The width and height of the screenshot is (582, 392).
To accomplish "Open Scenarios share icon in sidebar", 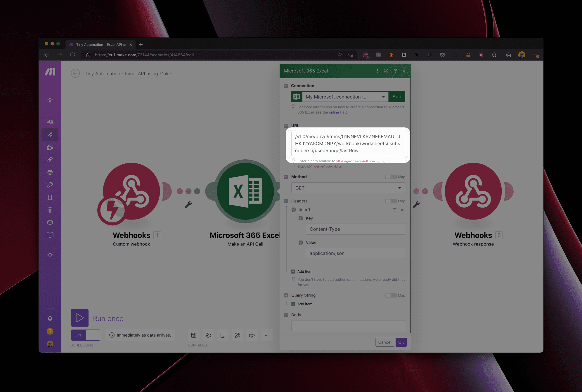I will (x=50, y=135).
